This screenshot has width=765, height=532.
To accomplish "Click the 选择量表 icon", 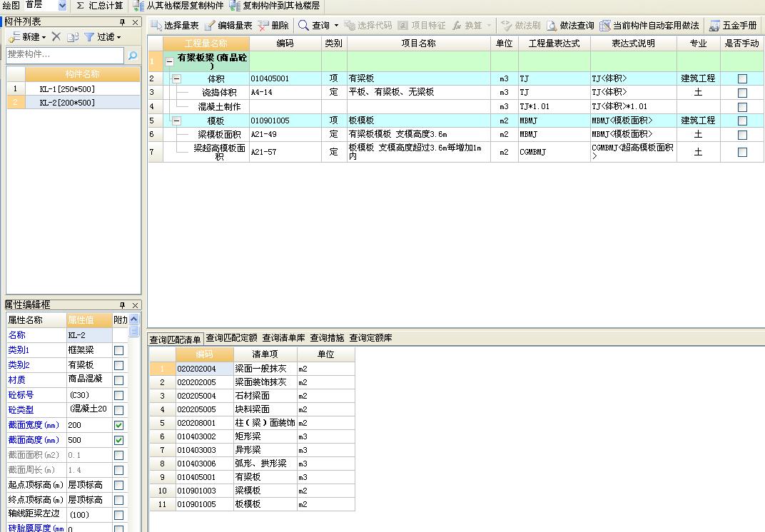I will (156, 26).
